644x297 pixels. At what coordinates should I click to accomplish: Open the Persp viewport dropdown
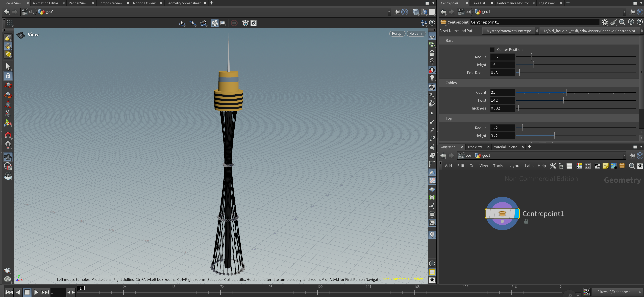[397, 34]
